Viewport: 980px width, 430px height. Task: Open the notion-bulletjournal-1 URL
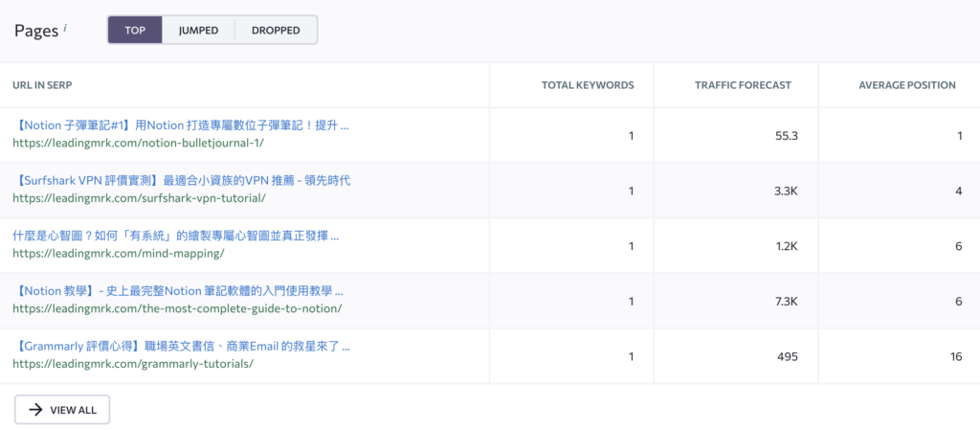[x=138, y=143]
